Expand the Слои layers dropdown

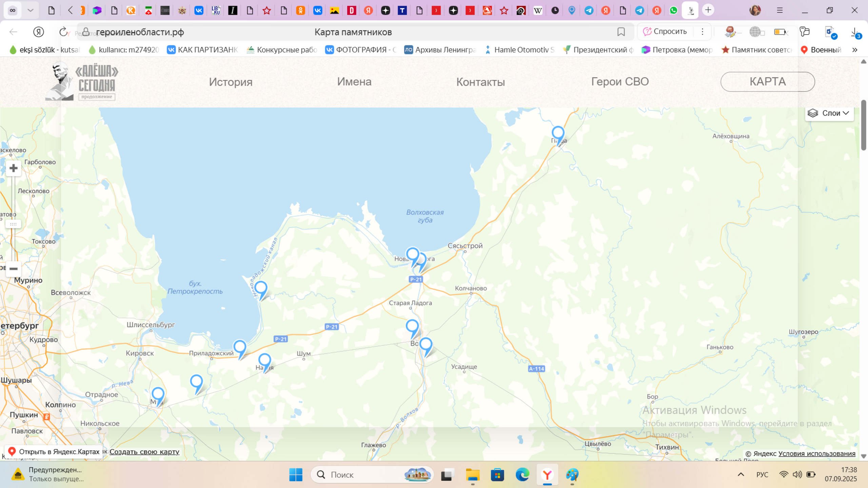tap(829, 113)
